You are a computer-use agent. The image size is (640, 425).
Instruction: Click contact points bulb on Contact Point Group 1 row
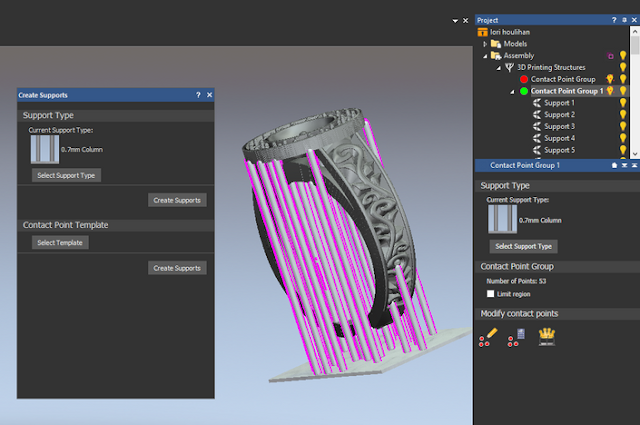tap(610, 91)
